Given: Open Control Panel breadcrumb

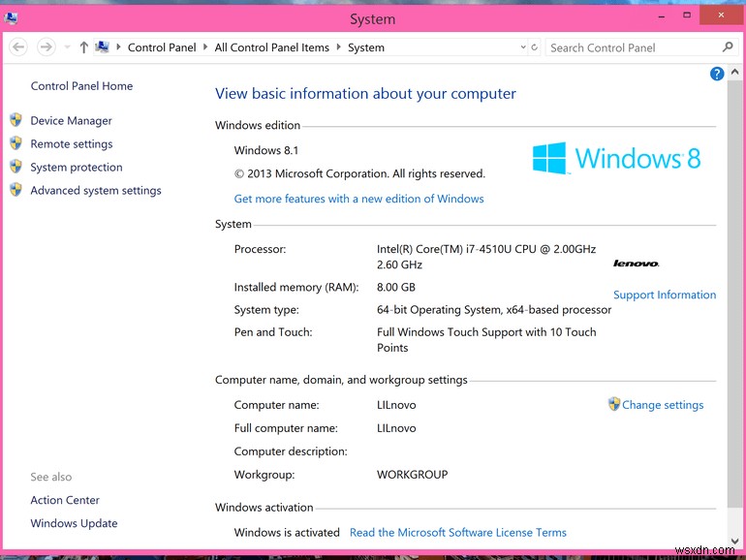Looking at the screenshot, I should 162,47.
